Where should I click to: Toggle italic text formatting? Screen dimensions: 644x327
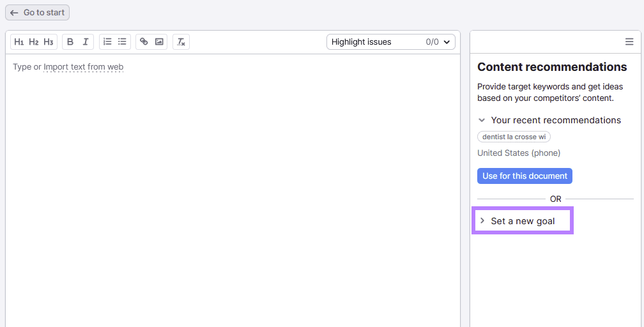tap(86, 42)
